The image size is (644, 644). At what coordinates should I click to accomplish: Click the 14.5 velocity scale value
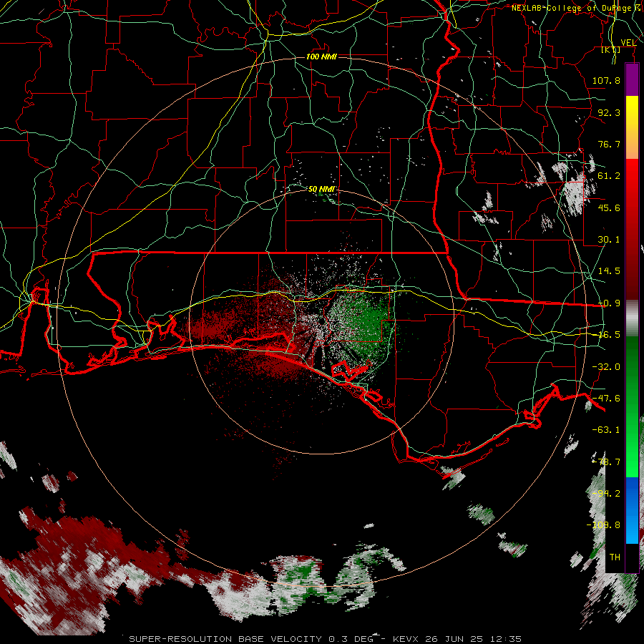point(609,271)
